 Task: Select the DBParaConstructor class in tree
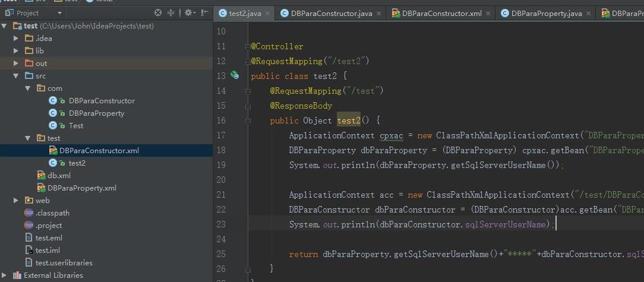[x=102, y=100]
